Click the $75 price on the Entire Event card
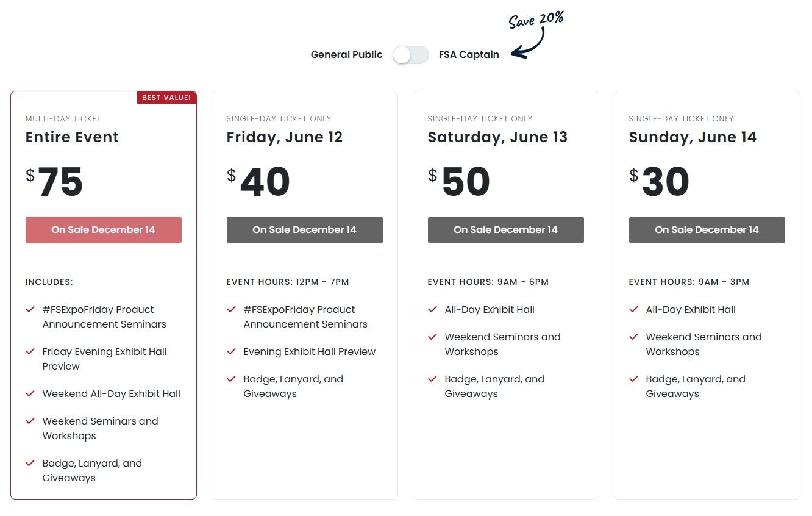The image size is (812, 516). (x=58, y=181)
